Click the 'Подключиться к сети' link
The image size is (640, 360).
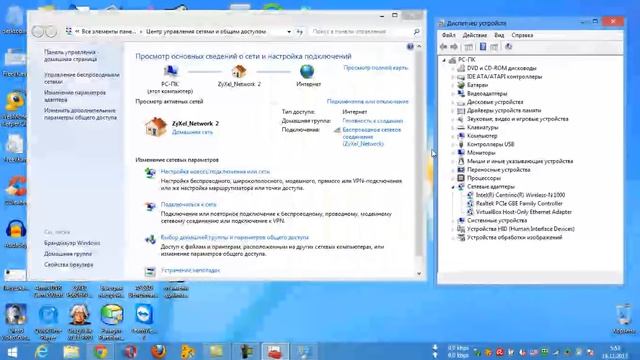(188, 204)
